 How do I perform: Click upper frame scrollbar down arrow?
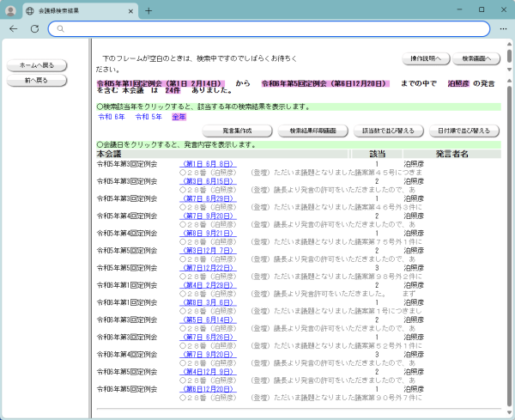pyautogui.click(x=509, y=70)
